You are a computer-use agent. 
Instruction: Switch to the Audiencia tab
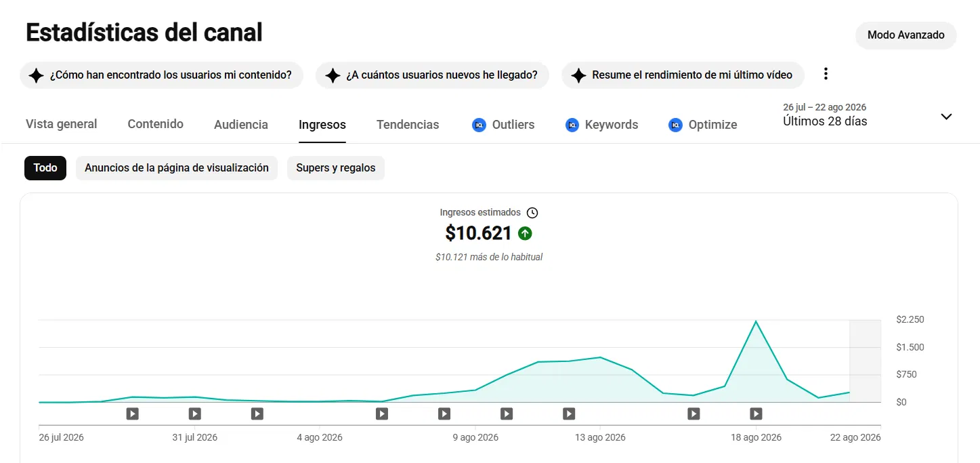pos(241,125)
